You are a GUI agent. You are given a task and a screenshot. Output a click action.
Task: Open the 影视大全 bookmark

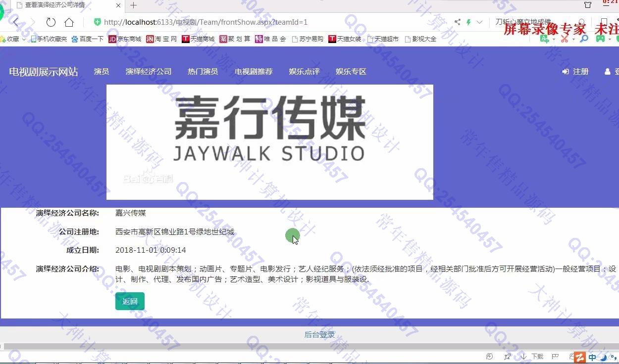tap(420, 39)
